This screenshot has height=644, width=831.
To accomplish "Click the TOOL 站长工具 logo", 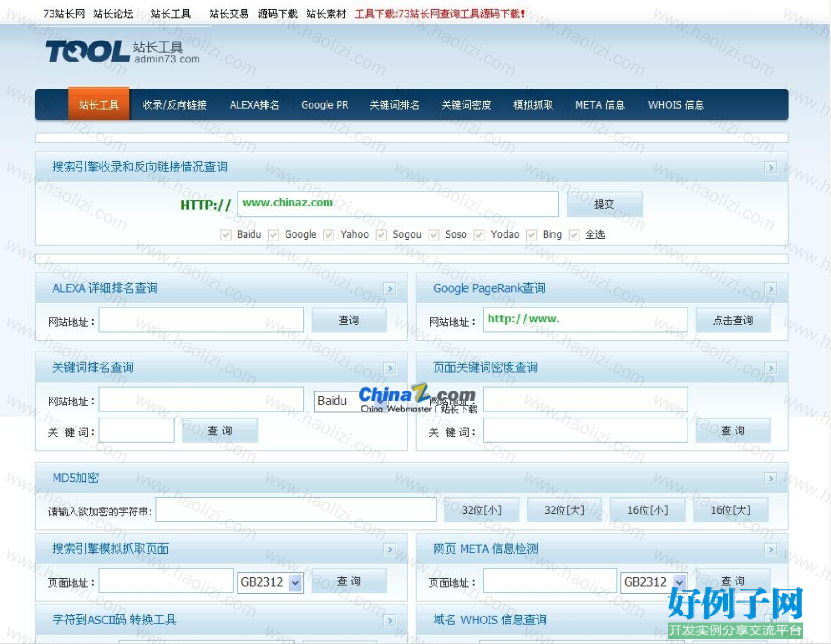I will (123, 51).
